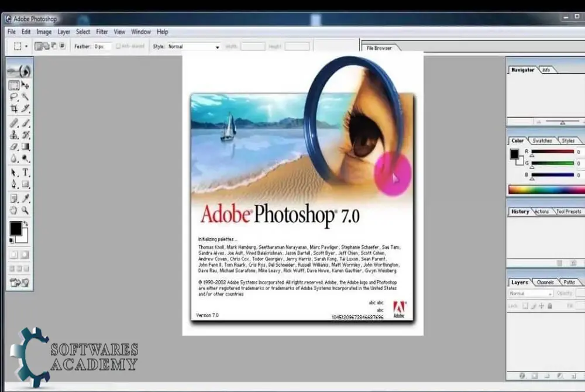This screenshot has height=392, width=585.
Task: Open Adobe Online from toolbox top
Action: click(x=19, y=71)
